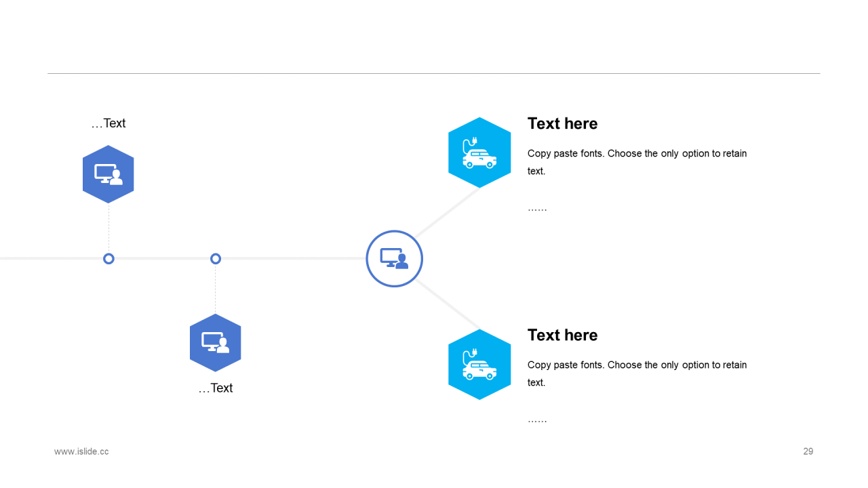Screen dimensions: 868x488
Task: Click the thin horizontal rule under title area
Action: click(x=434, y=73)
